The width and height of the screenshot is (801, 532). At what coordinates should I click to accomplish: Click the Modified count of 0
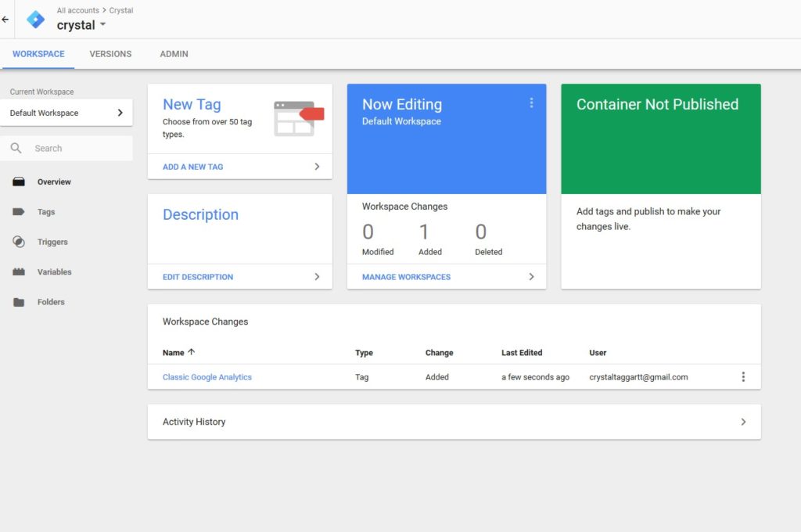tap(368, 232)
